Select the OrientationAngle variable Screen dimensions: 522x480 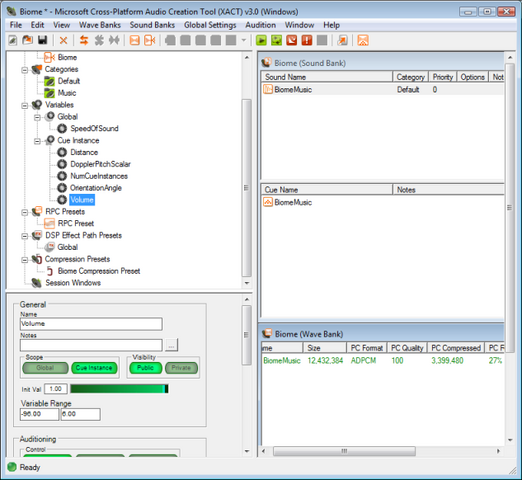pyautogui.click(x=96, y=188)
